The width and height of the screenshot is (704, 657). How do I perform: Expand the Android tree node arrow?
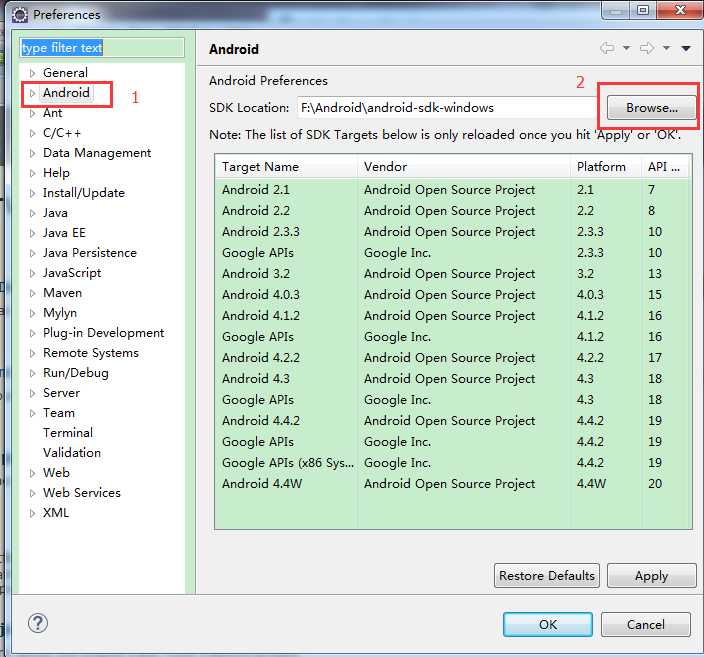click(x=32, y=93)
